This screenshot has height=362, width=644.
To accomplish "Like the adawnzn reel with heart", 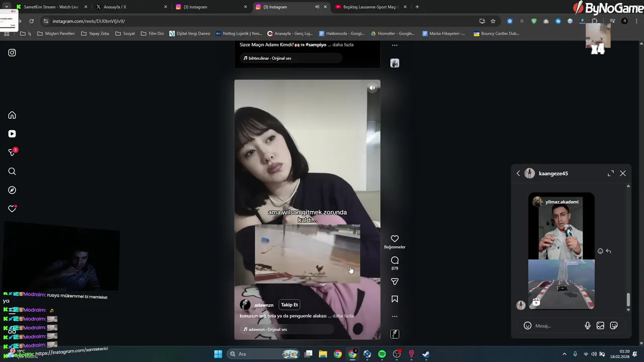I will 395,239.
